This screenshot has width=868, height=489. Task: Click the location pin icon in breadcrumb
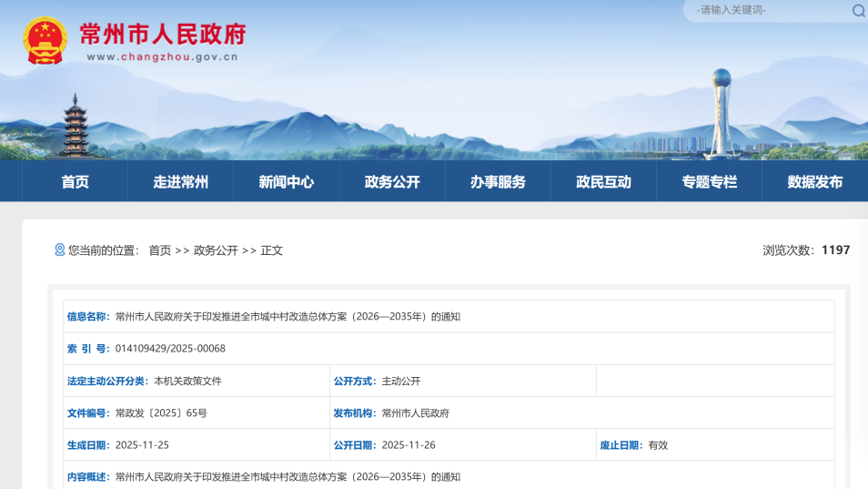pos(60,250)
